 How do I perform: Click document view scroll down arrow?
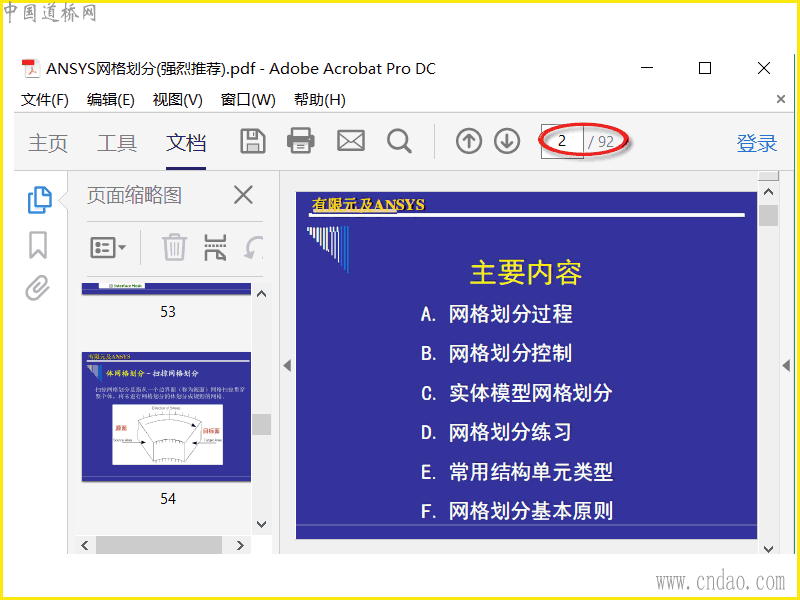click(768, 549)
